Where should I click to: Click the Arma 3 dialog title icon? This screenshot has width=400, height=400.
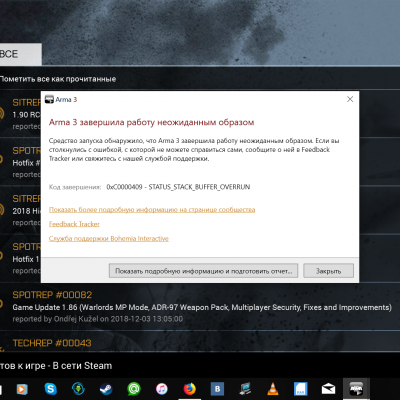(x=49, y=99)
